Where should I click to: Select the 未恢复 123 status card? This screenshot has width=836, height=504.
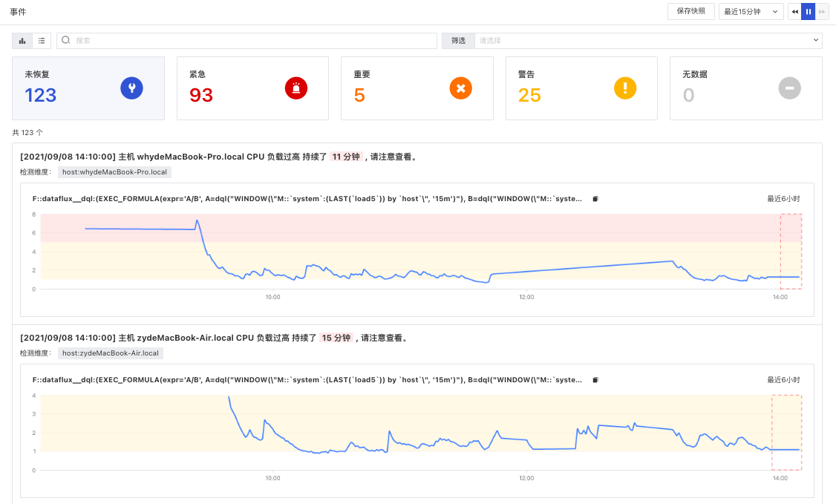click(x=88, y=88)
